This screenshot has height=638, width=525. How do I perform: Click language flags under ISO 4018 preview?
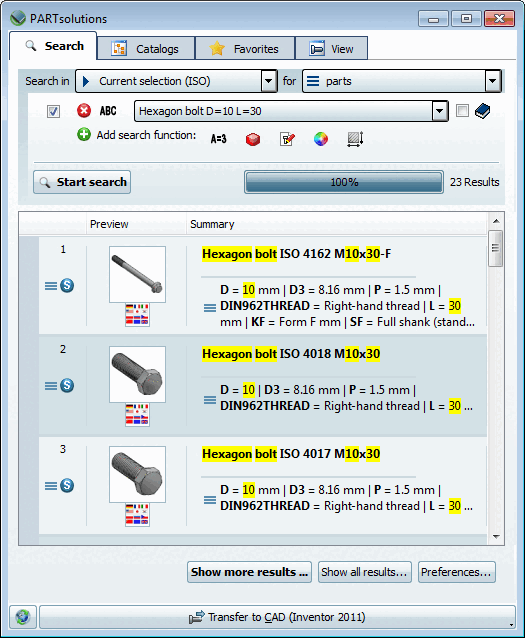coord(137,415)
